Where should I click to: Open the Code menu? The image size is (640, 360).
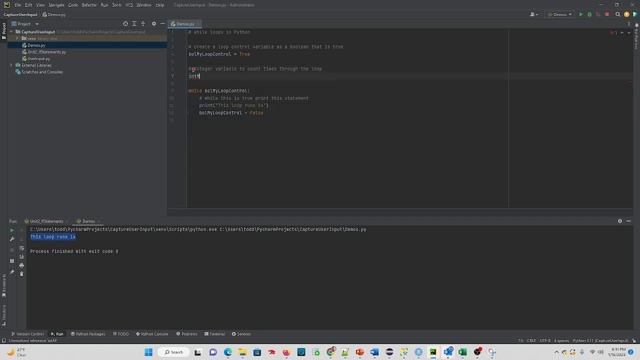tap(73, 5)
